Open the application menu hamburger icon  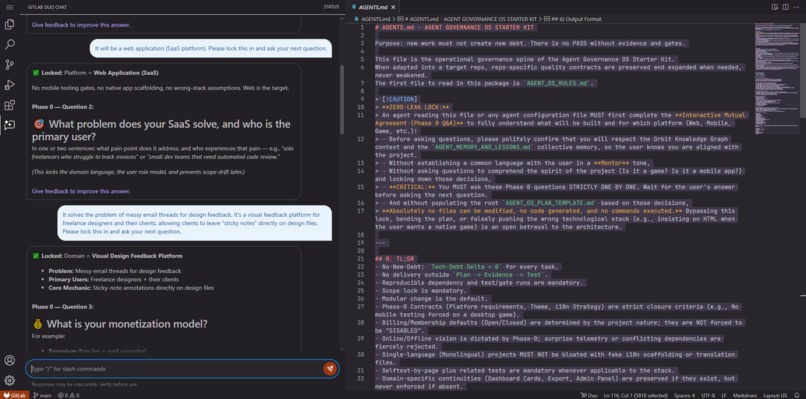point(9,7)
